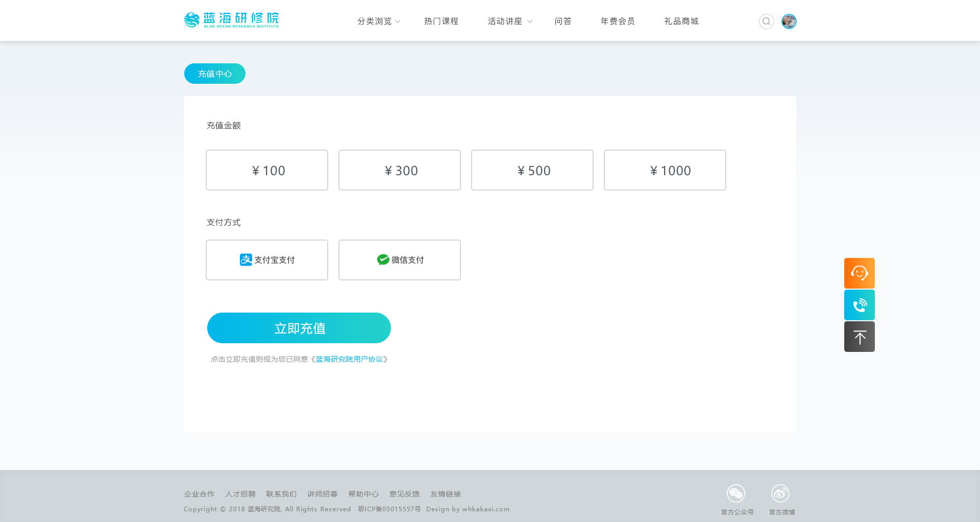Screen dimensions: 980x522
Task: Select the ¥500 recharge amount
Action: pyautogui.click(x=532, y=170)
